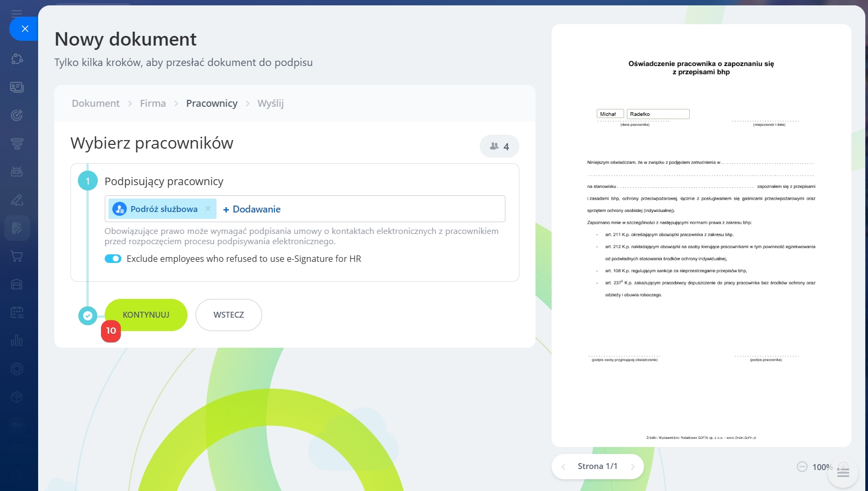The width and height of the screenshot is (868, 491).
Task: Open the cube box icon in sidebar
Action: pyautogui.click(x=17, y=397)
